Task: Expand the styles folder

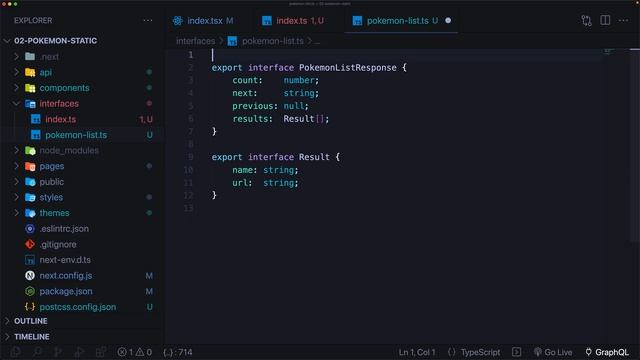Action: [17, 197]
